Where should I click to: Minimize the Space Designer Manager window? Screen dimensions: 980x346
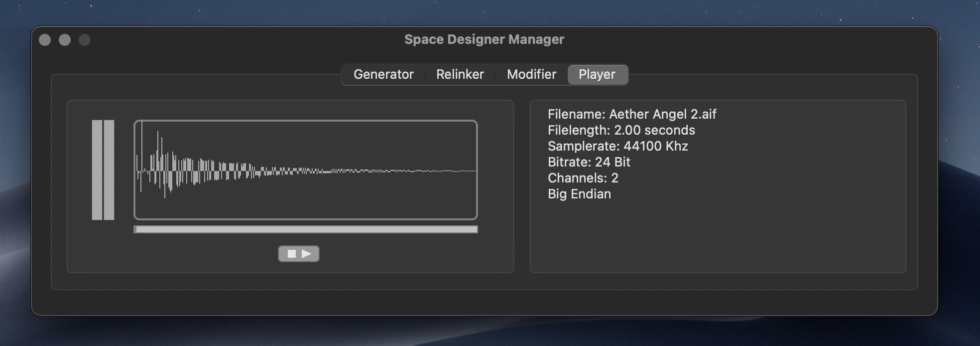[x=65, y=40]
